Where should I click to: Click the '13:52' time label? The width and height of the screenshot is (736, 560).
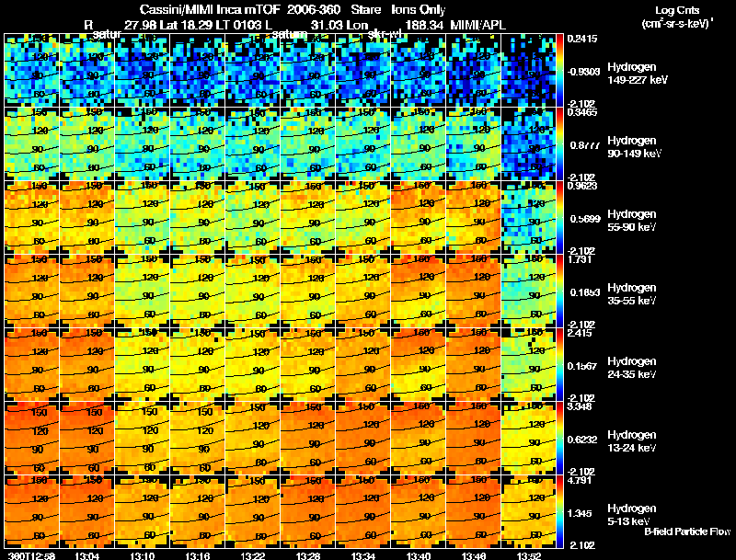pos(528,556)
